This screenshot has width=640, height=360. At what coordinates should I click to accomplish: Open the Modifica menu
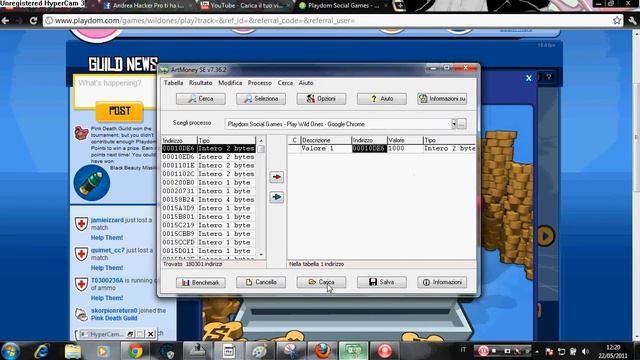(230, 83)
